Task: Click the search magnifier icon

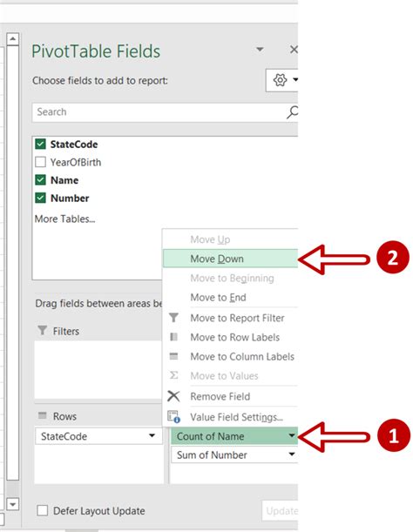Action: [x=292, y=112]
